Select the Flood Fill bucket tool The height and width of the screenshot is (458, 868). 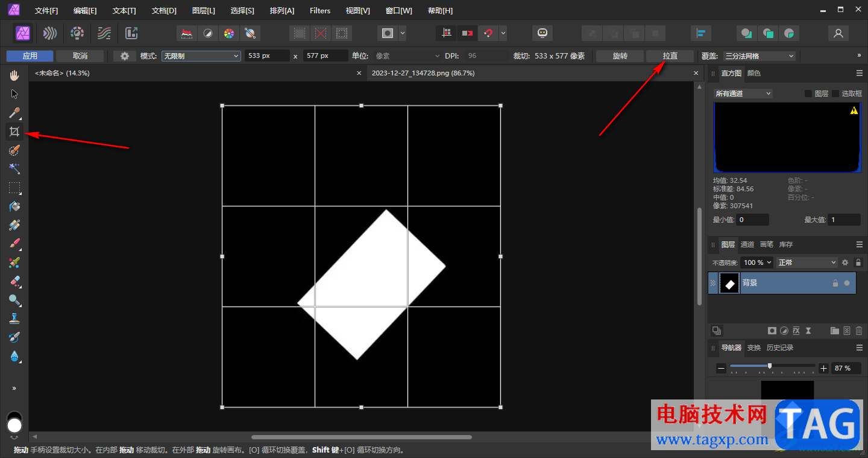14,206
